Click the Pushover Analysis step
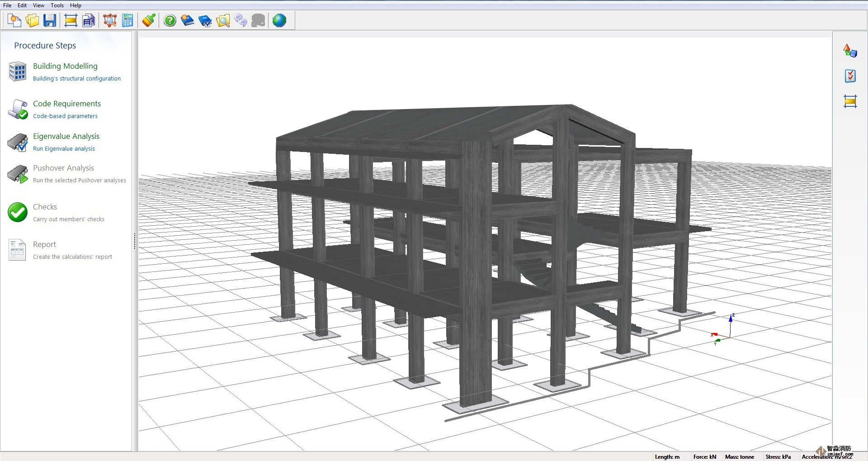The width and height of the screenshot is (868, 461). click(x=63, y=168)
